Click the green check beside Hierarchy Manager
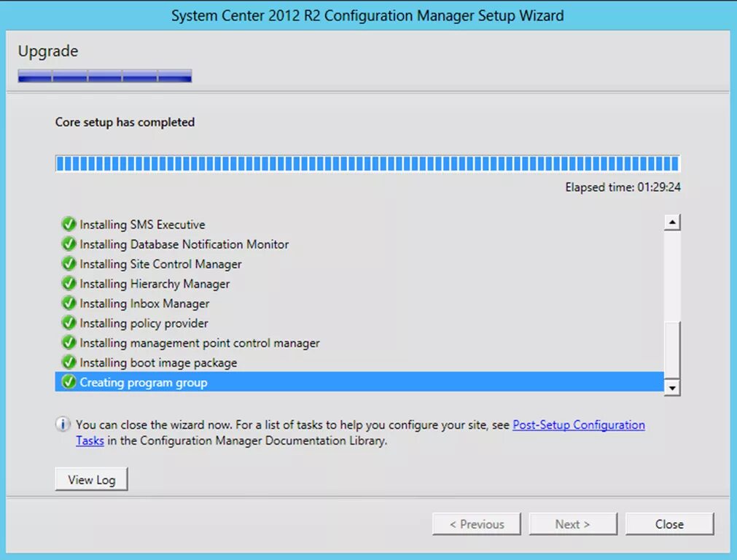Image resolution: width=737 pixels, height=560 pixels. (x=69, y=284)
